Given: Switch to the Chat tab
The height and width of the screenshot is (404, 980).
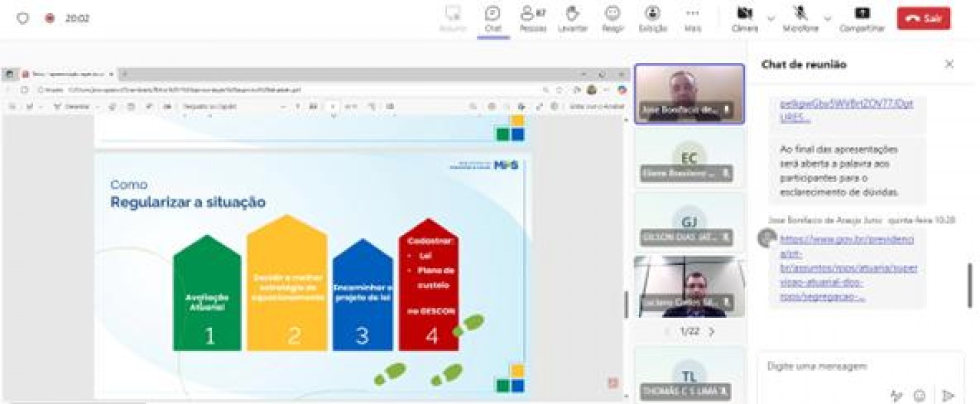Looking at the screenshot, I should [x=493, y=18].
